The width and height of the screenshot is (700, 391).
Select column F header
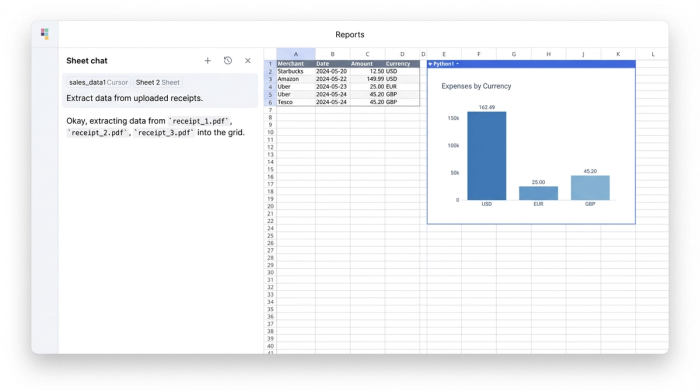[x=479, y=54]
